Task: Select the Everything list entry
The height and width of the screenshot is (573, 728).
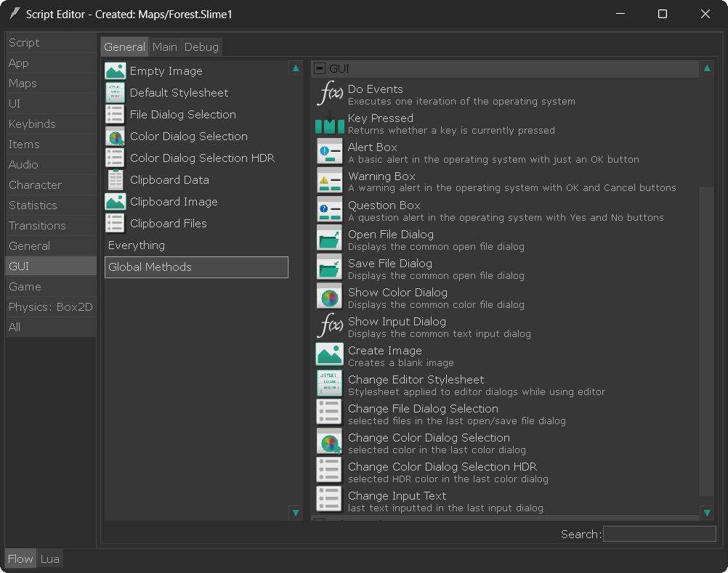Action: 196,245
